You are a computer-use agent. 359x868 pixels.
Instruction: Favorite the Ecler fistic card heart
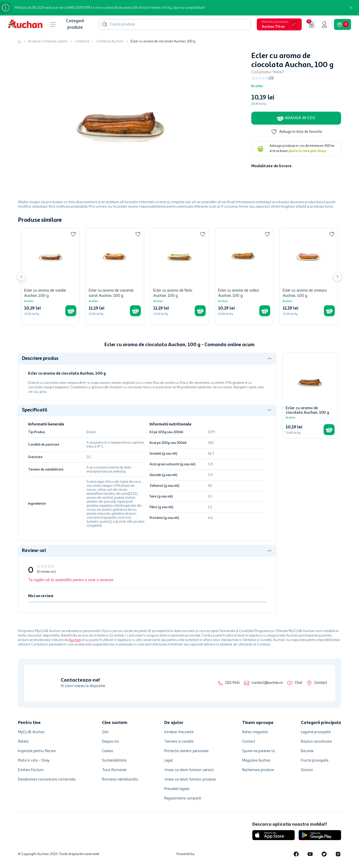pos(203,234)
